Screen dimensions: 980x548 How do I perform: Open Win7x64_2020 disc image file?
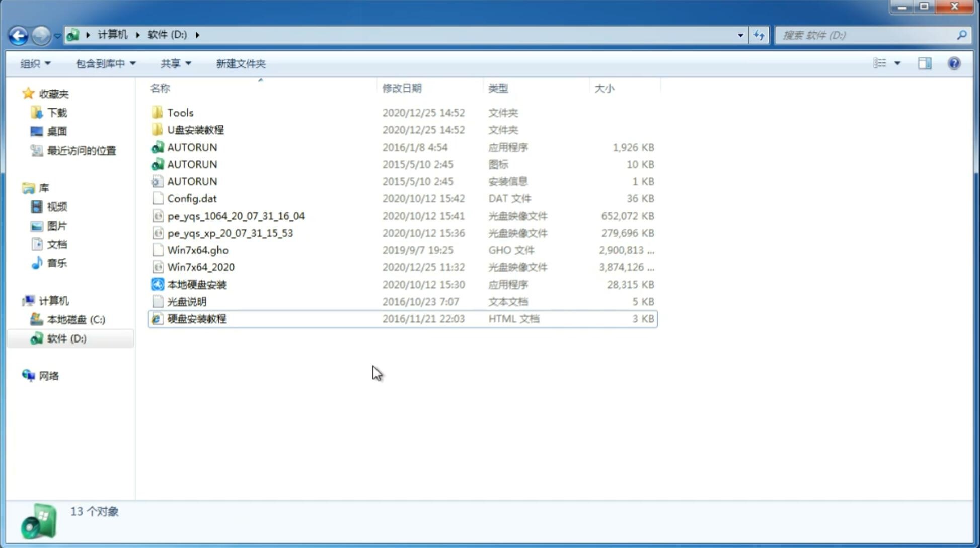(200, 267)
